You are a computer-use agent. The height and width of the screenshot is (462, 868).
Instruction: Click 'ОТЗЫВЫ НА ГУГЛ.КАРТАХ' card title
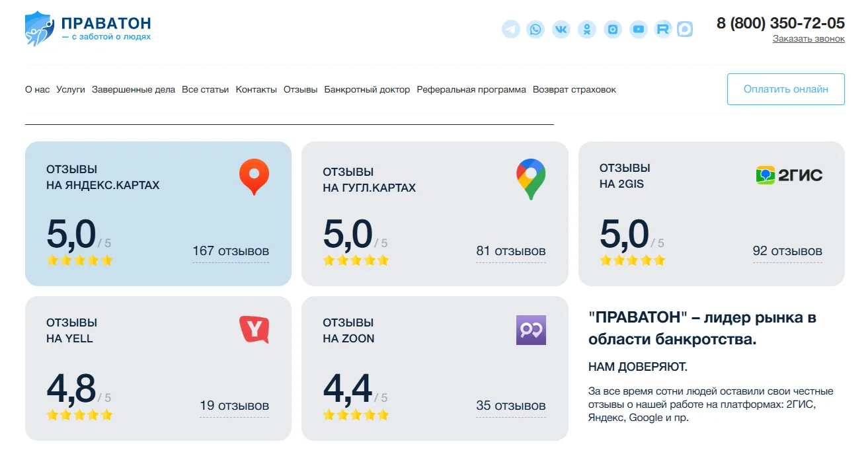[x=370, y=180]
